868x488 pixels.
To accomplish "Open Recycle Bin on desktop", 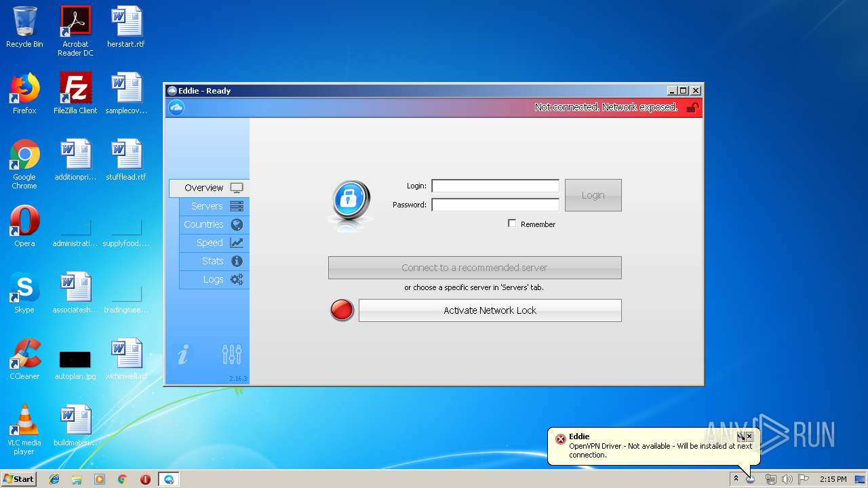I will tap(24, 27).
